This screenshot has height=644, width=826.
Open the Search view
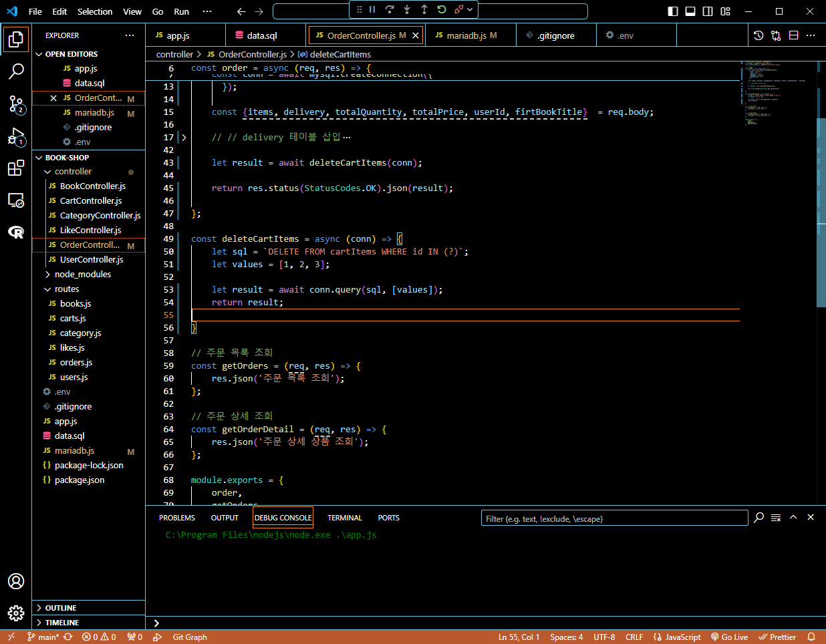(x=16, y=71)
